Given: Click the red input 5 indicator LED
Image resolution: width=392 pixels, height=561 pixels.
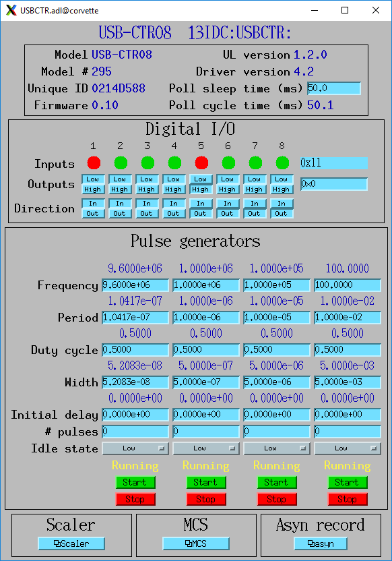Looking at the screenshot, I should click(201, 163).
